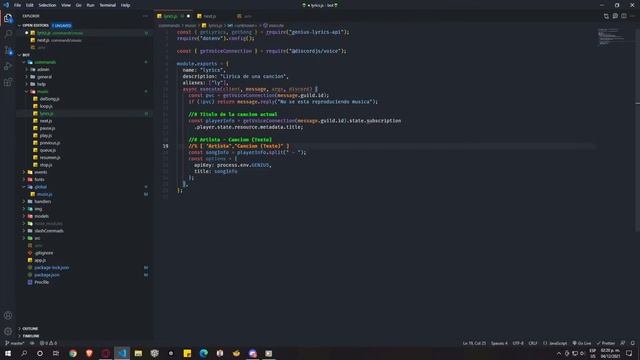Click the Prettier status item

606,343
